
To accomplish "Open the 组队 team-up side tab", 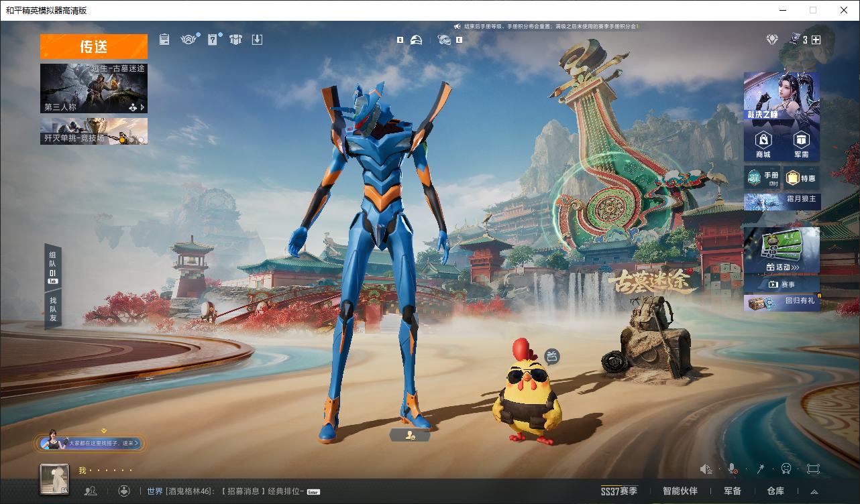I will point(52,267).
